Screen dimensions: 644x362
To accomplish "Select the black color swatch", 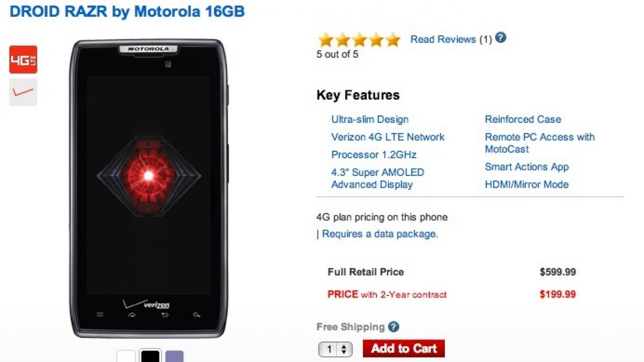I will click(x=150, y=356).
